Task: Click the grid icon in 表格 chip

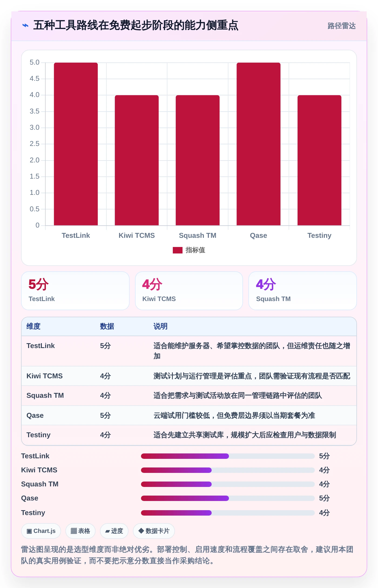Action: click(74, 531)
